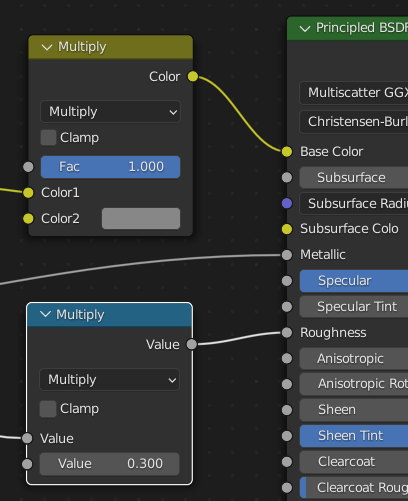408x501 pixels.
Task: Open blend mode dropdown in MixRGB node
Action: (x=110, y=112)
